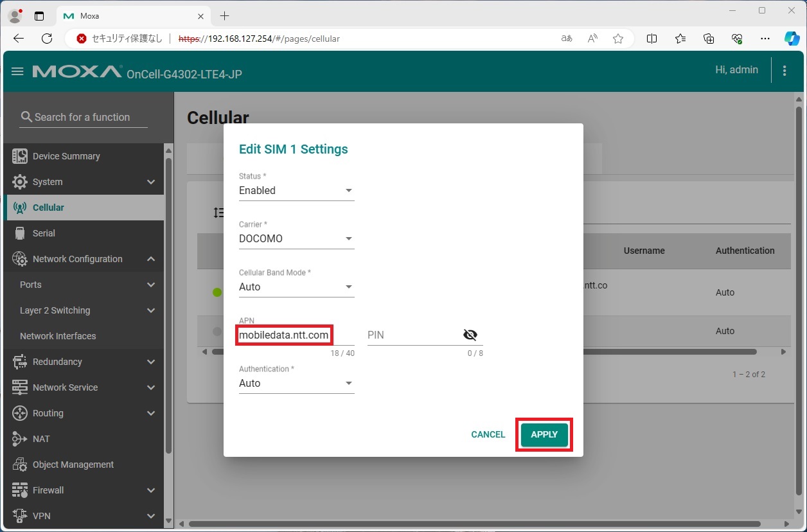807x532 pixels.
Task: Expand the Firewall menu chevron
Action: (151, 490)
